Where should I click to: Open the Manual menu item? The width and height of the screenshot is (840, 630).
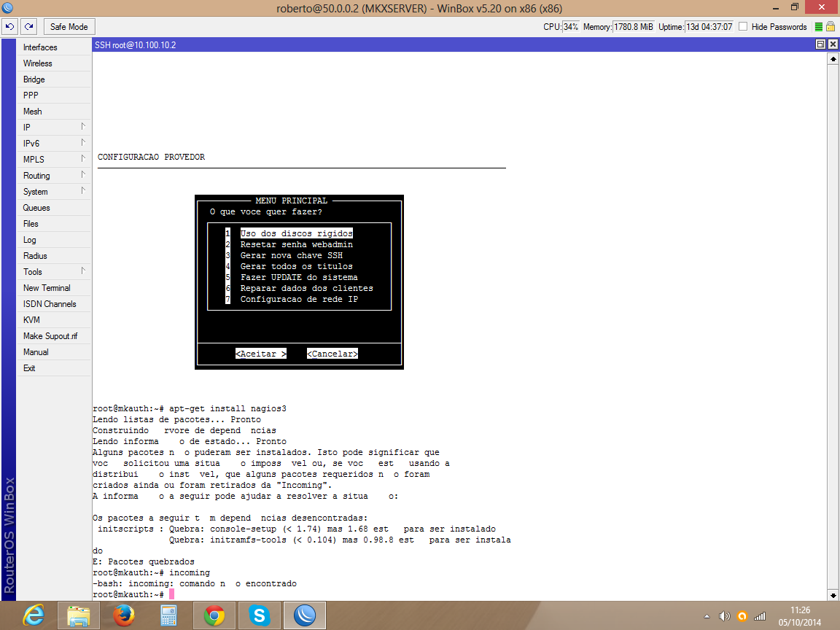click(53, 352)
